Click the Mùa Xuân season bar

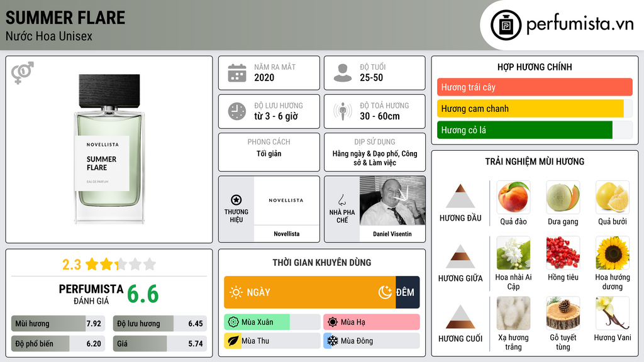[x=272, y=322]
